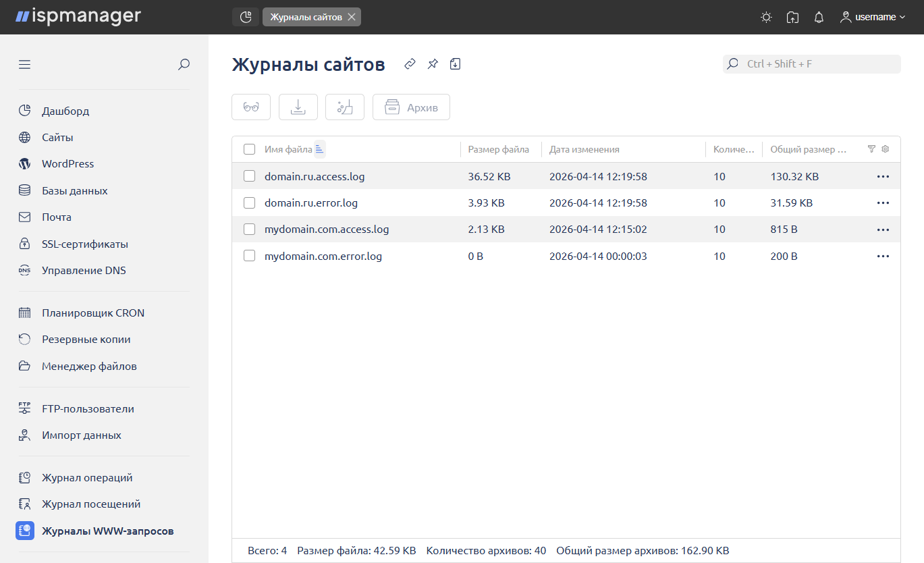Toggle the select-all header checkbox
924x563 pixels.
250,149
